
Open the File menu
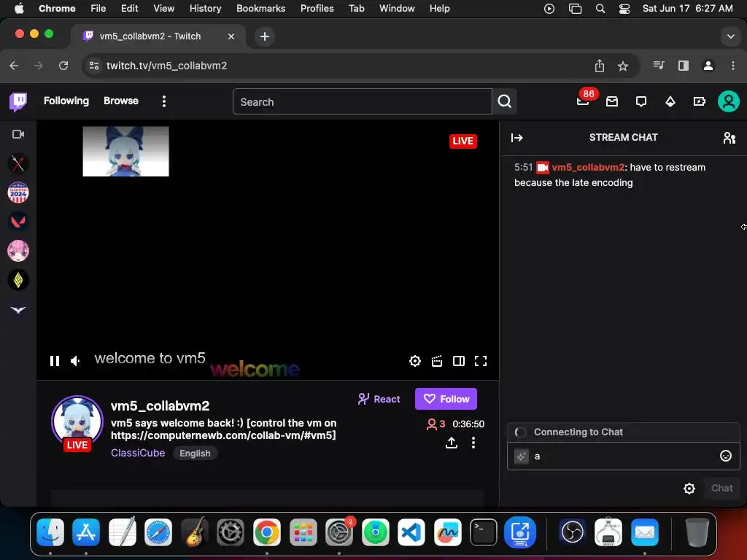[98, 9]
